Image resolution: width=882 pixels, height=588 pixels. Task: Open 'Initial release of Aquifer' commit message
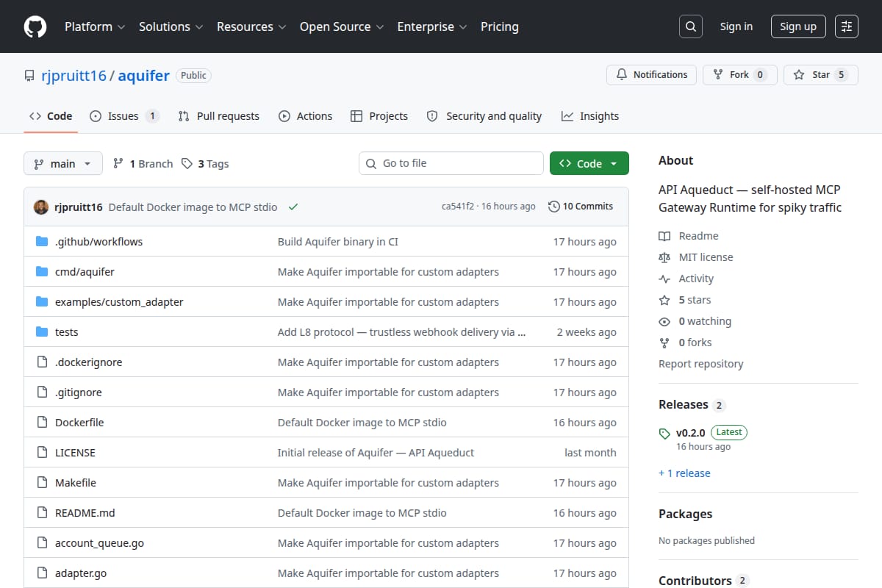pos(376,453)
